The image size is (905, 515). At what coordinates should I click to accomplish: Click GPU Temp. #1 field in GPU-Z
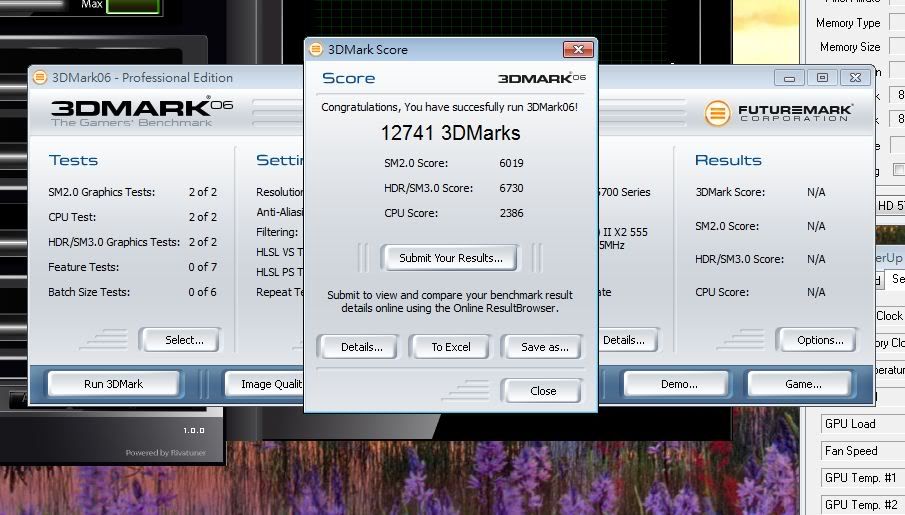click(863, 478)
